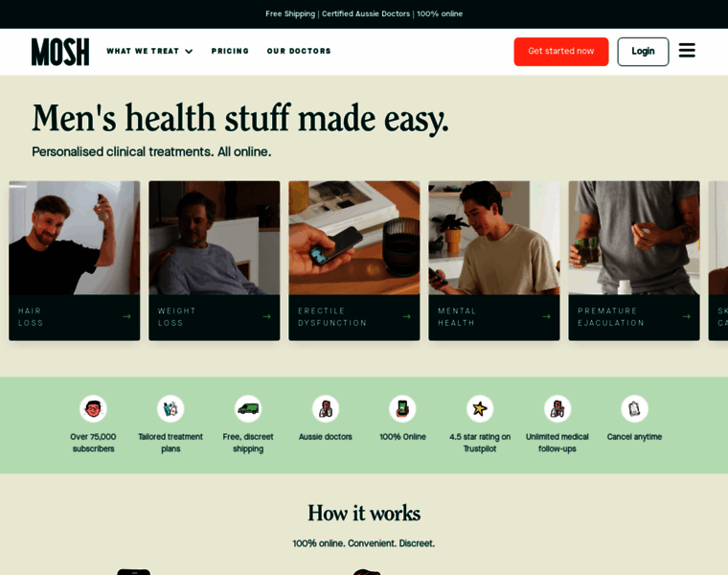Viewport: 728px width, 575px height.
Task: Click the Login button
Action: 643,52
